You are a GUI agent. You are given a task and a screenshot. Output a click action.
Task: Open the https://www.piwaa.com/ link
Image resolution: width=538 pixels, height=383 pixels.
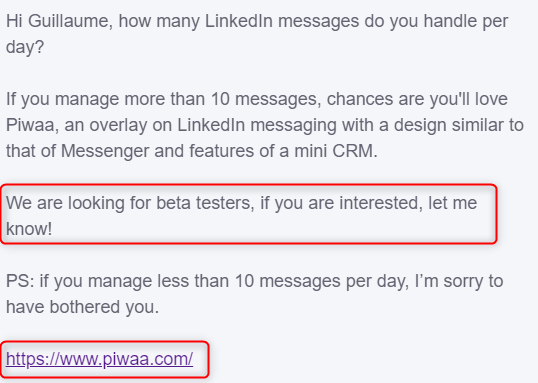100,359
